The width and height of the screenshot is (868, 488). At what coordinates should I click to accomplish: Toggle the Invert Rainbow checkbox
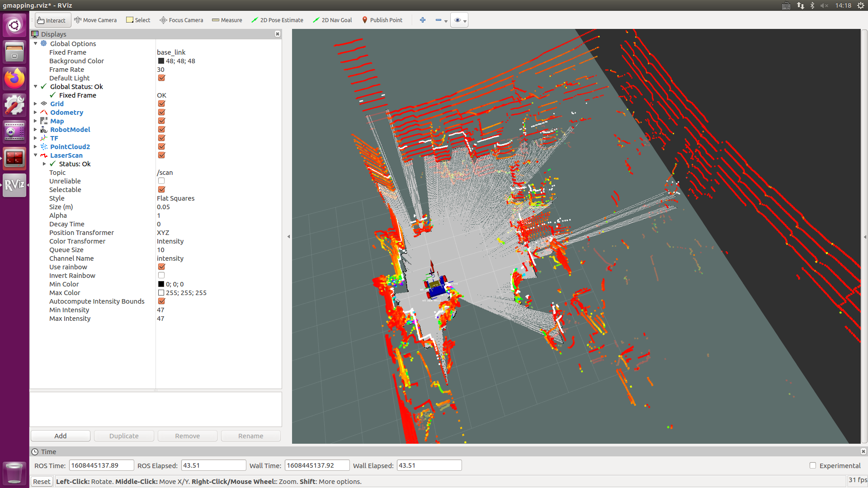161,276
